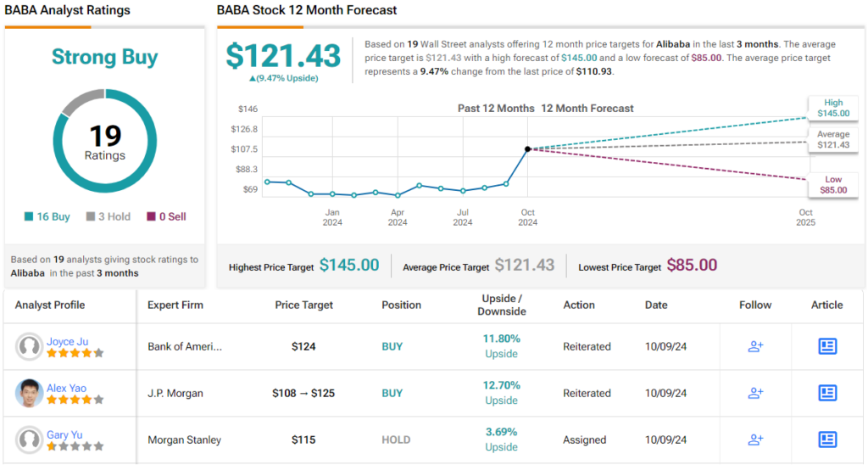
Task: Open article for Bank of America rating
Action: click(x=827, y=346)
